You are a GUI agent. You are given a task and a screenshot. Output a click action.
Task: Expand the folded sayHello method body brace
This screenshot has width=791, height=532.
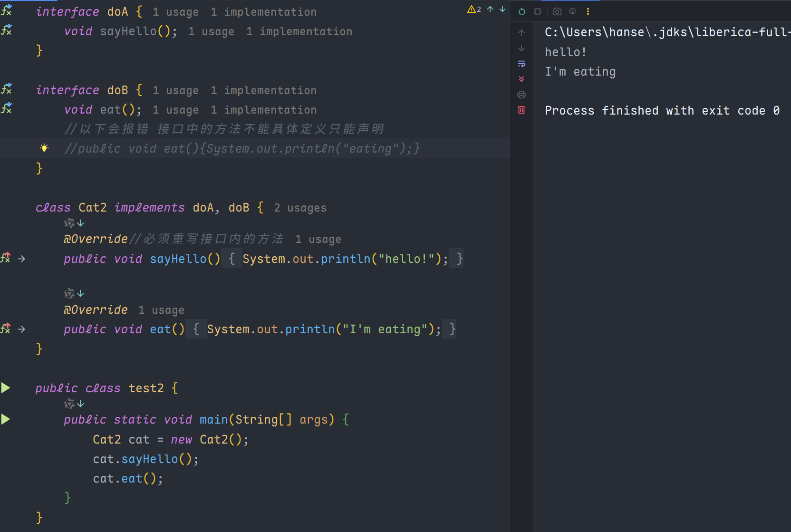coord(232,259)
